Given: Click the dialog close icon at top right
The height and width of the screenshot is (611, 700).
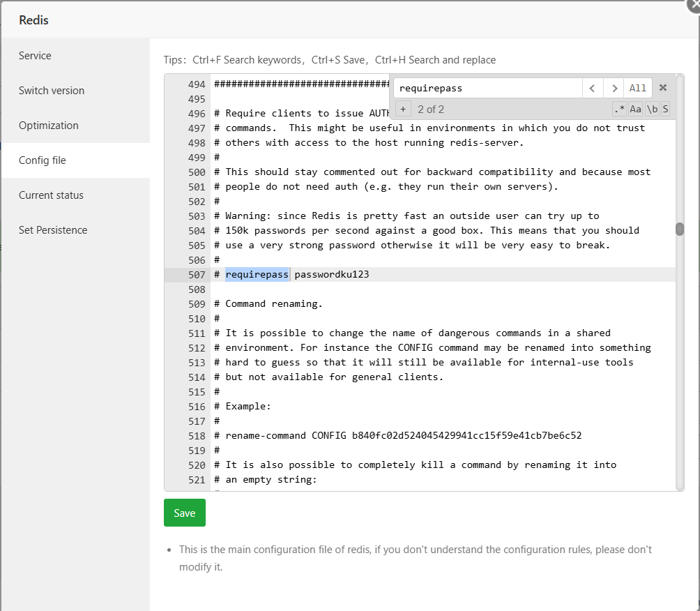Looking at the screenshot, I should pyautogui.click(x=694, y=6).
